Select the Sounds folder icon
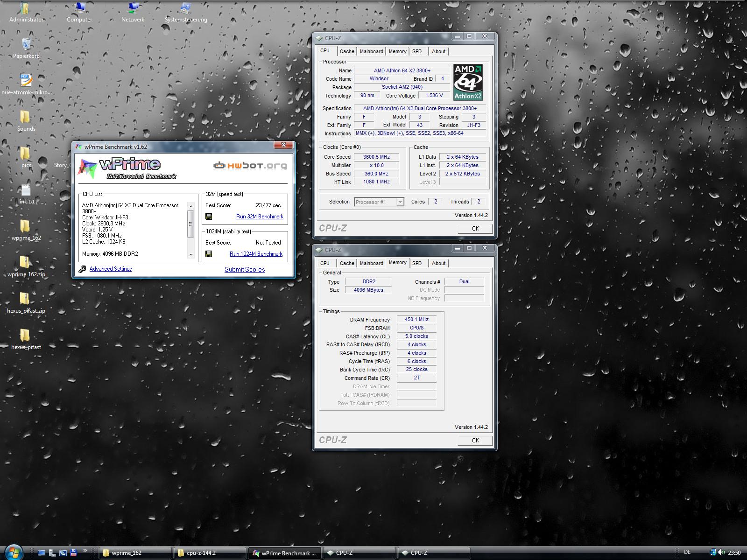Screen dimensions: 747x560 pyautogui.click(x=26, y=121)
